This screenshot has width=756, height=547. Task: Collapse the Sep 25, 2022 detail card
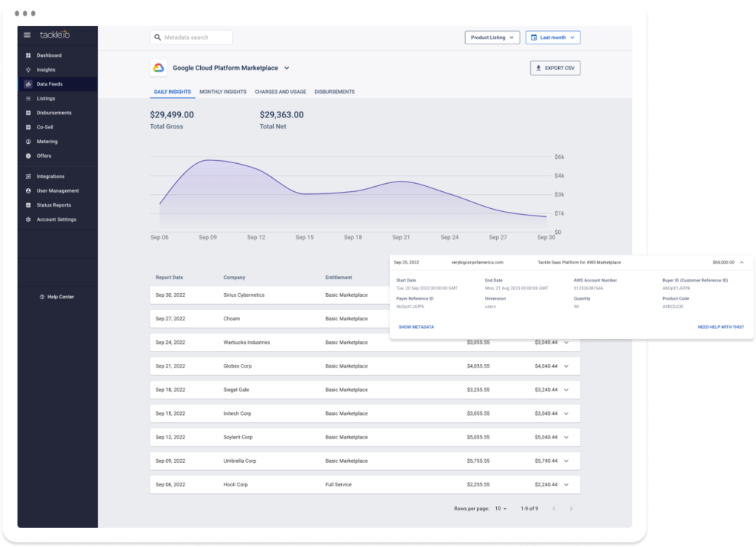pyautogui.click(x=741, y=263)
